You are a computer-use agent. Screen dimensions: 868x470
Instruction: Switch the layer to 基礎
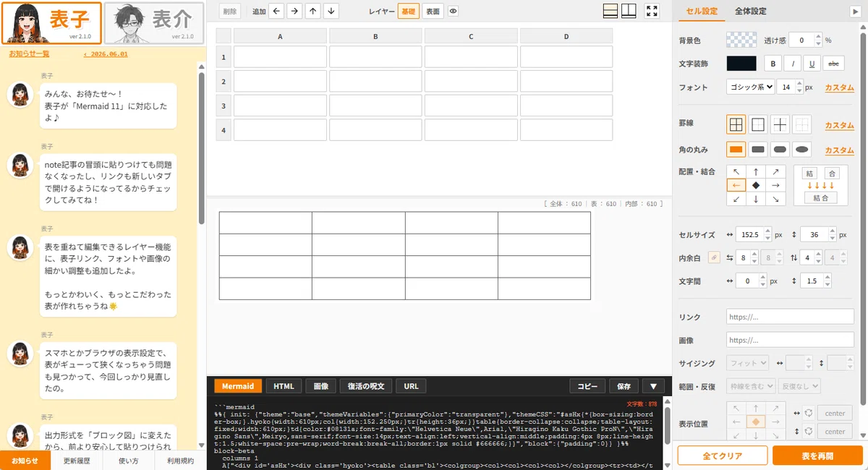[409, 11]
